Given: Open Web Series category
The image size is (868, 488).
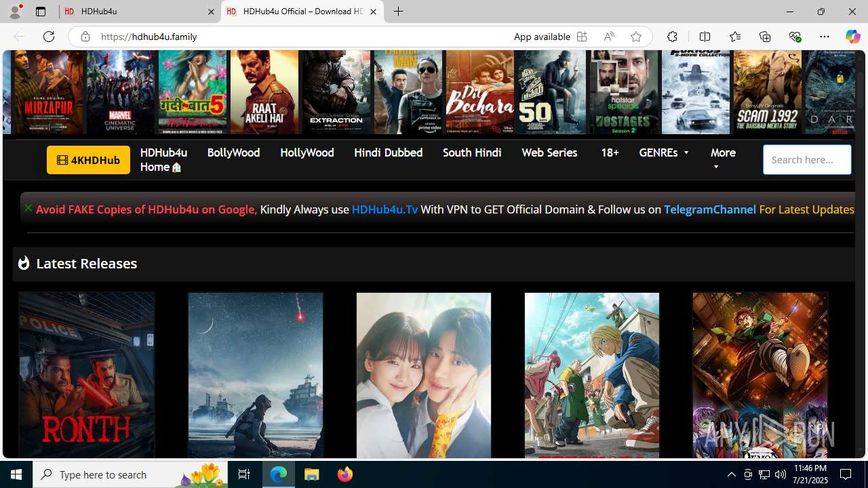Looking at the screenshot, I should [549, 152].
